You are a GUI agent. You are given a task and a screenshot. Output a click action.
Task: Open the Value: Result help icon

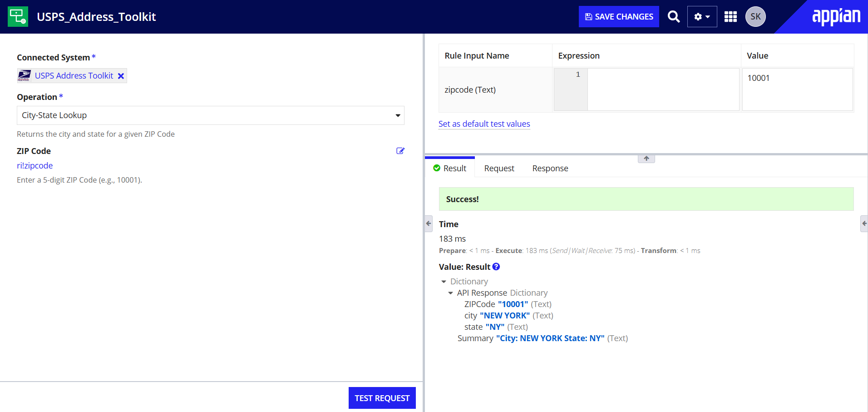[x=496, y=267]
